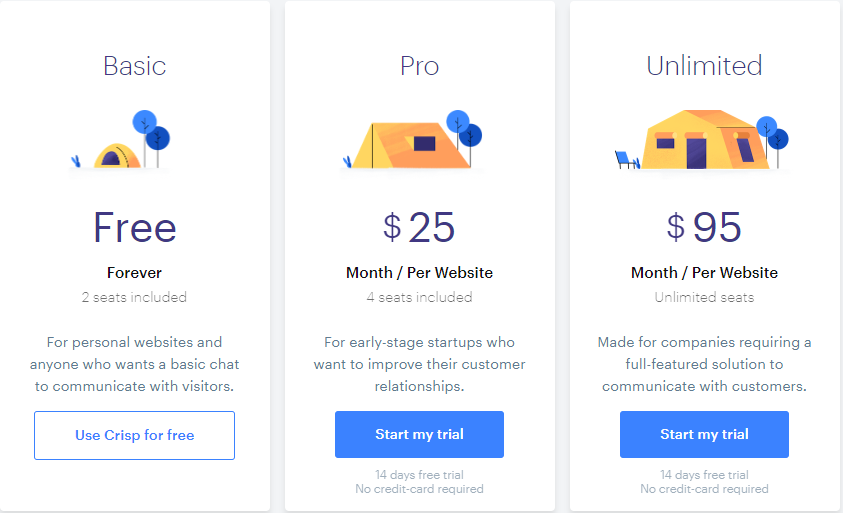843x513 pixels.
Task: Click the dollar sign next to 95
Action: click(x=676, y=227)
